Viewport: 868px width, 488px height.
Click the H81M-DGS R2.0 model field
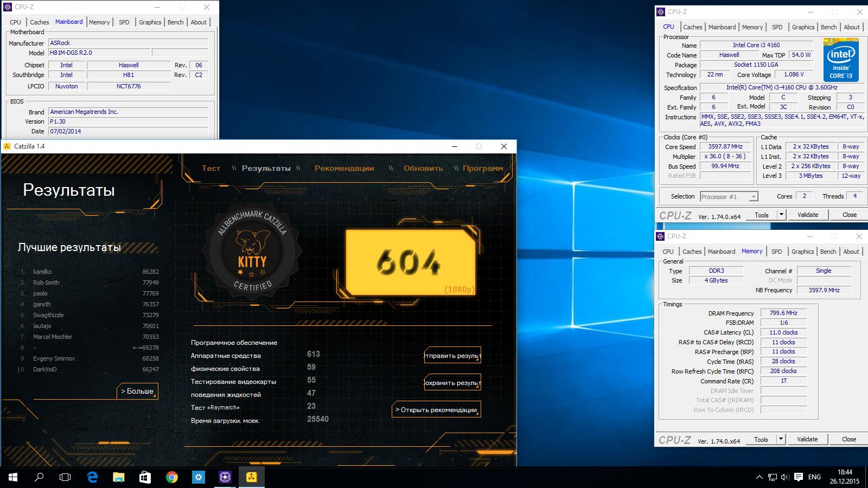click(x=99, y=53)
